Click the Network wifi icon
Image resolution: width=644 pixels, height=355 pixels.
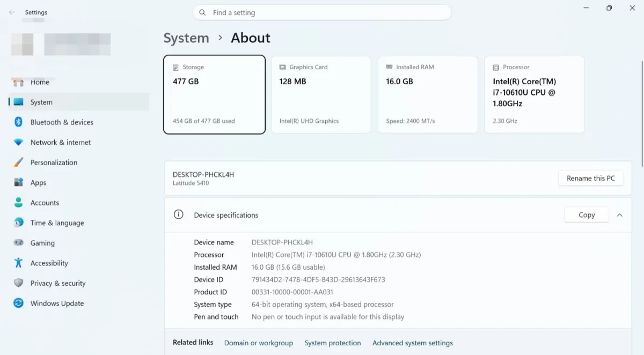(18, 142)
